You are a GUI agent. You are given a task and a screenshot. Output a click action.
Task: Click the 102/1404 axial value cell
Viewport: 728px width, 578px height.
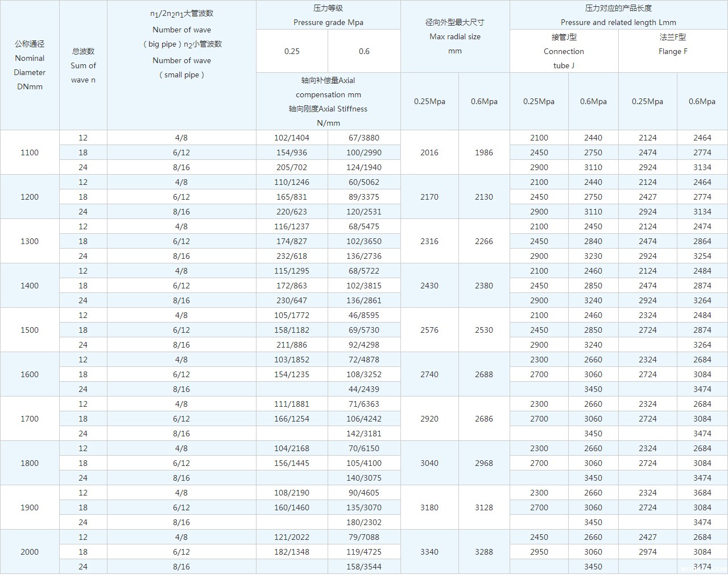(292, 138)
